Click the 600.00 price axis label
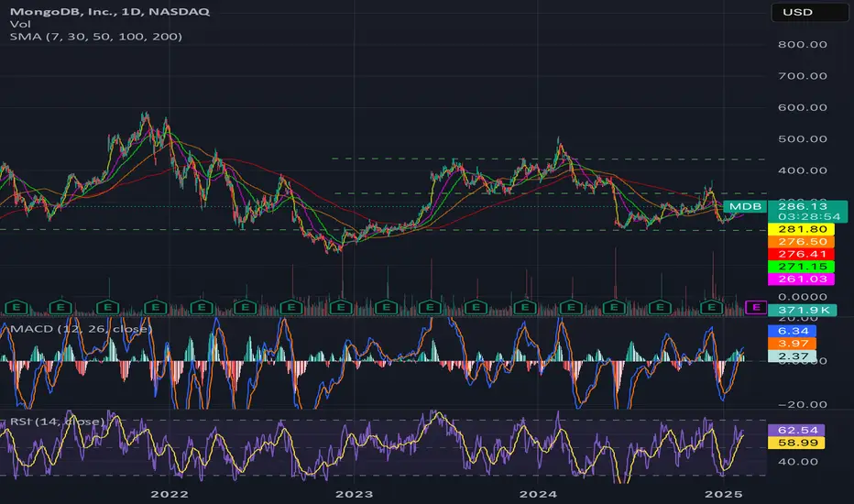854x504 pixels. coord(803,107)
